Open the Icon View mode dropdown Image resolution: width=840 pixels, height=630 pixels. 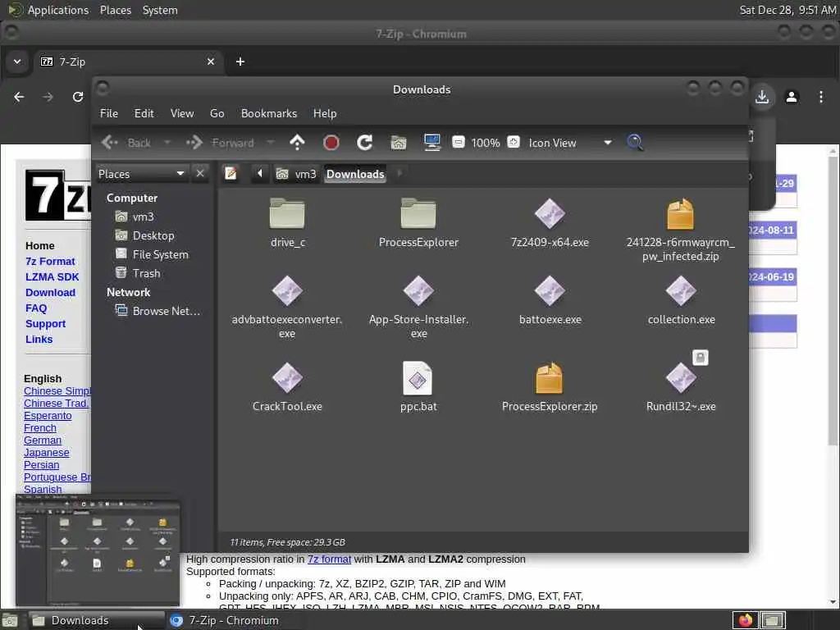pos(570,143)
